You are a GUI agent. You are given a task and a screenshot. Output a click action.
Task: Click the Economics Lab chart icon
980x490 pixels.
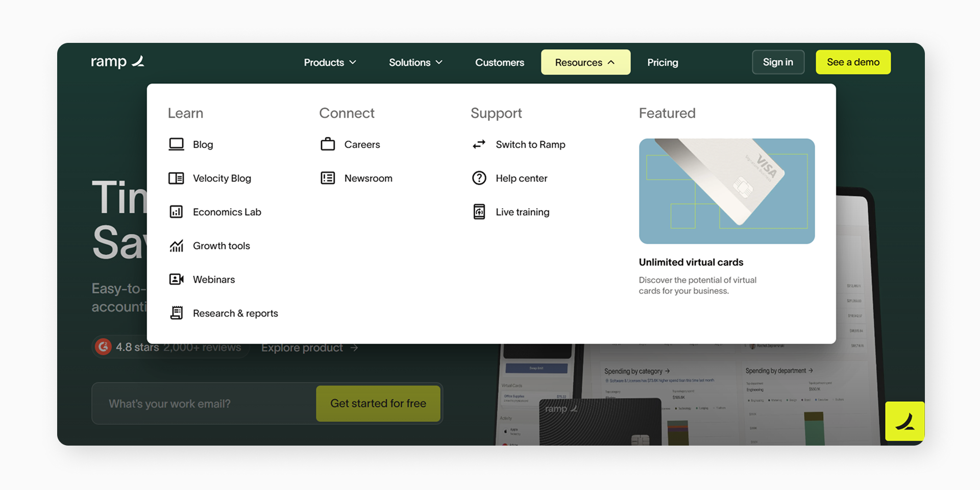176,212
